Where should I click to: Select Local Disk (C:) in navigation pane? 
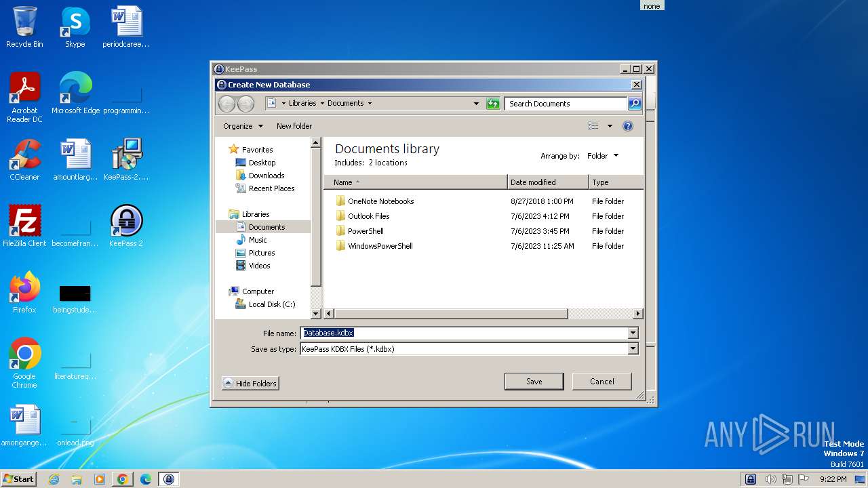272,304
